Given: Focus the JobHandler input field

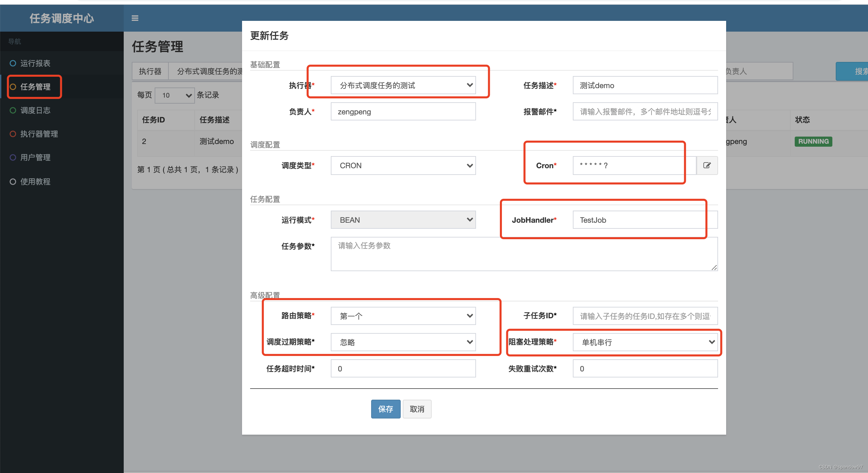Looking at the screenshot, I should coord(645,220).
